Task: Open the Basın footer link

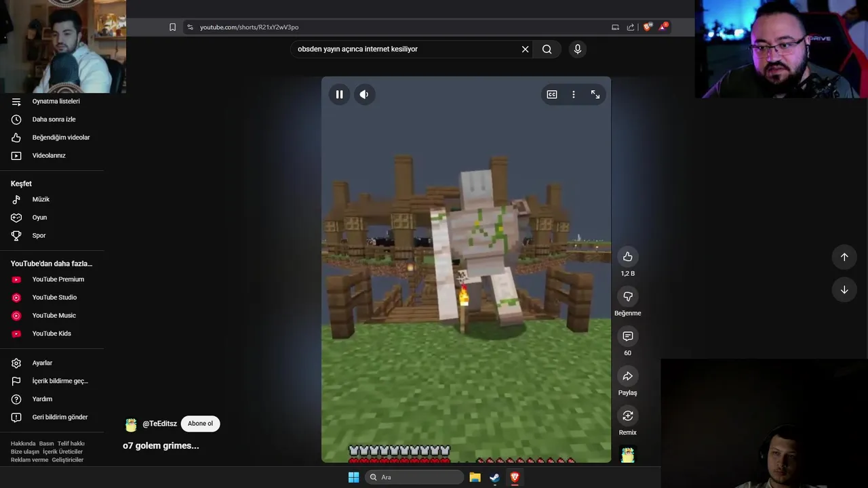Action: 46,443
